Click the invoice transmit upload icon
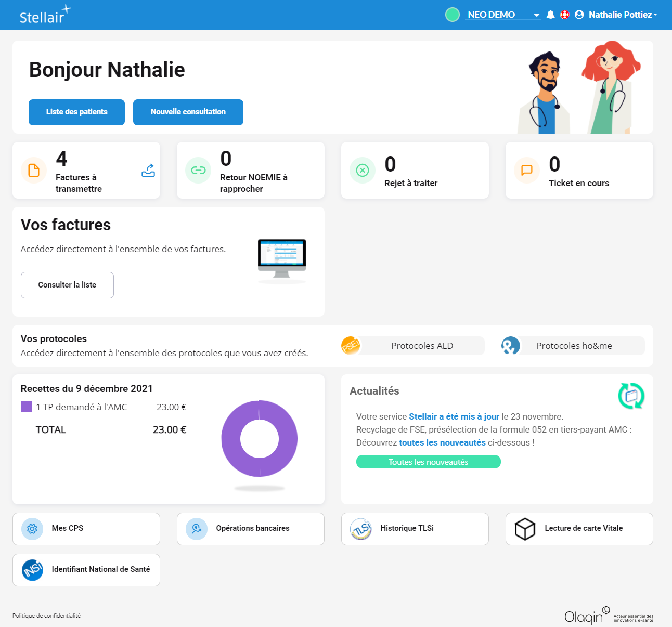The image size is (672, 627). (x=148, y=171)
